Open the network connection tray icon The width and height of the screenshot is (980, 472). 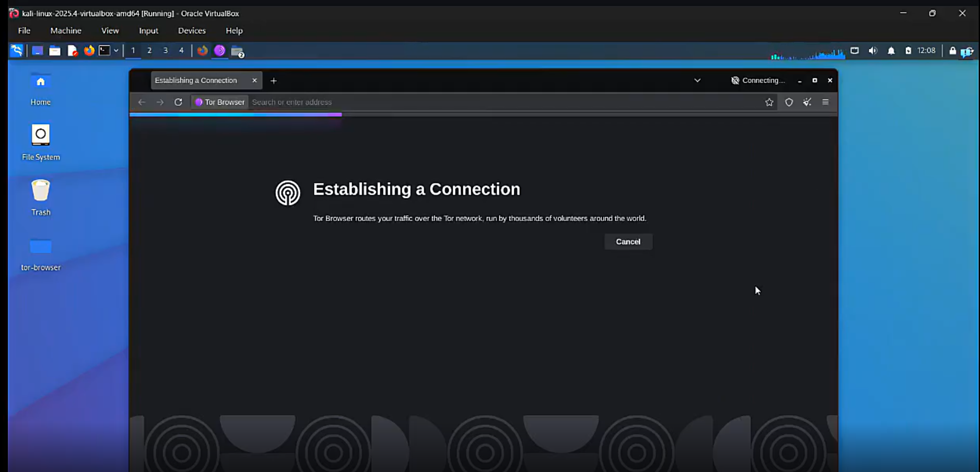[855, 51]
